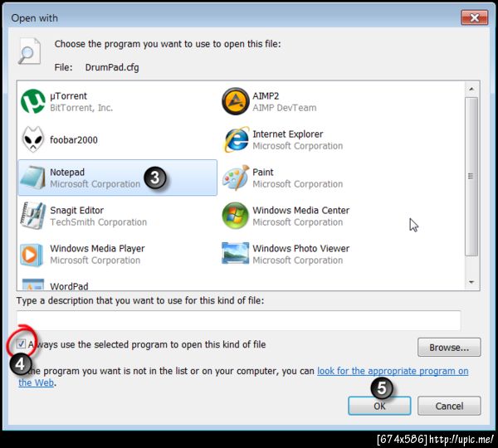Image resolution: width=498 pixels, height=448 pixels.
Task: Select the 'Paint' program label
Action: 262,172
